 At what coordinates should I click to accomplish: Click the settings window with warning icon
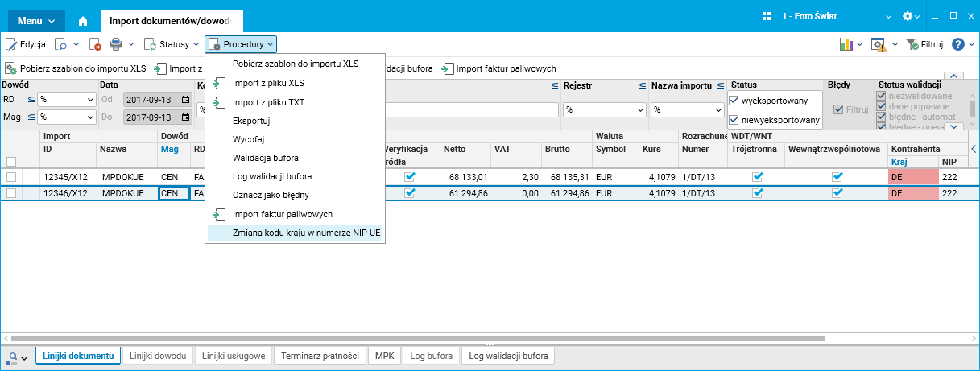pos(879,45)
